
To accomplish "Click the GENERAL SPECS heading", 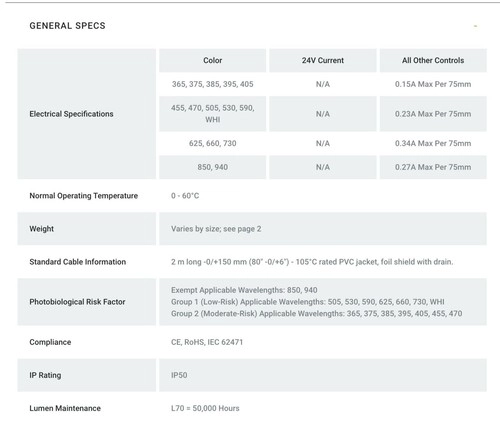I will [67, 26].
